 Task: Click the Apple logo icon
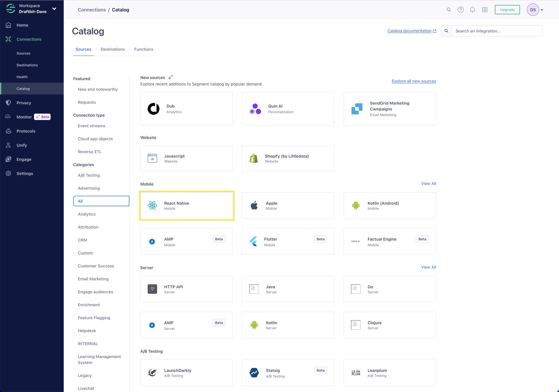[x=254, y=206]
